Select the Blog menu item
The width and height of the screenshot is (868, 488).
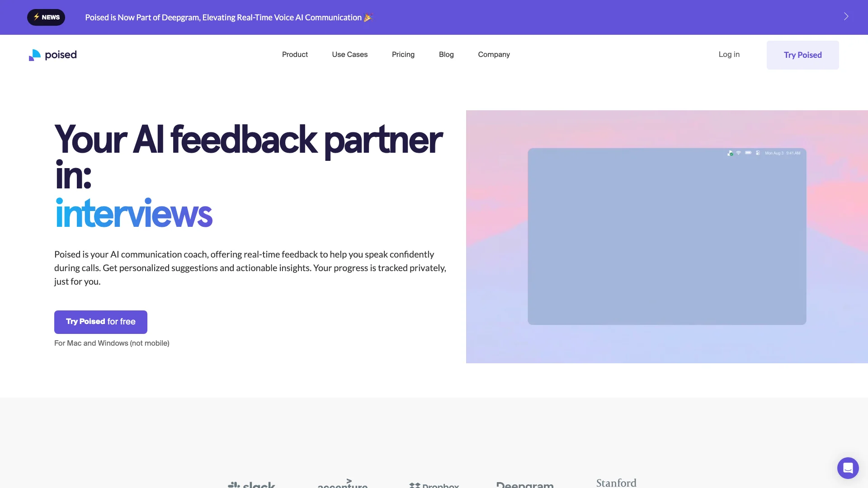(447, 55)
